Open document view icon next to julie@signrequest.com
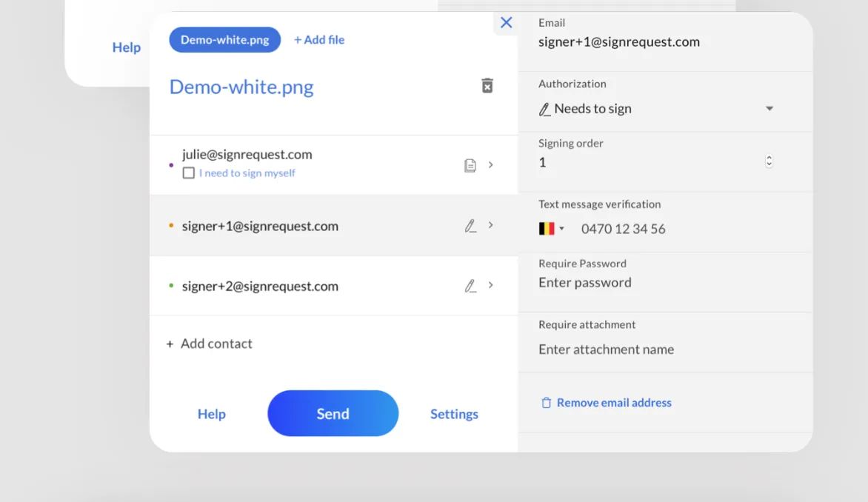Image resolution: width=868 pixels, height=502 pixels. [x=470, y=165]
